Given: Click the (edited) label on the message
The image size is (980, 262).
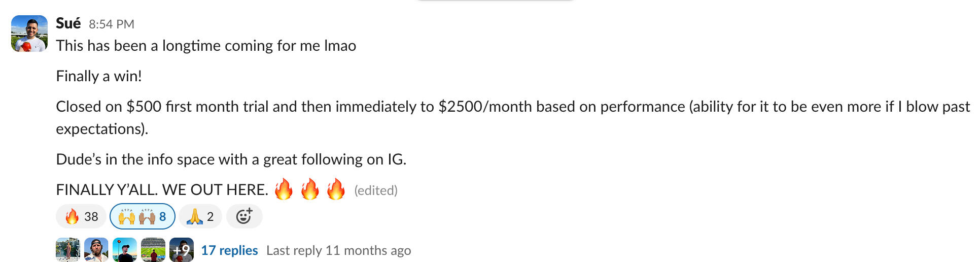Looking at the screenshot, I should (x=376, y=190).
